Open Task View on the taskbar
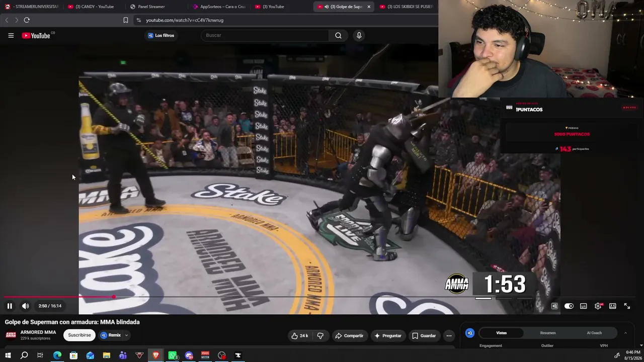This screenshot has height=362, width=644. 40,355
